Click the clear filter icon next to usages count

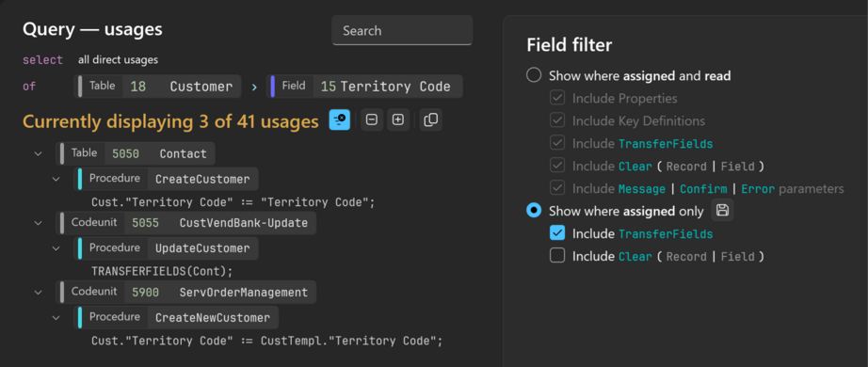(340, 120)
